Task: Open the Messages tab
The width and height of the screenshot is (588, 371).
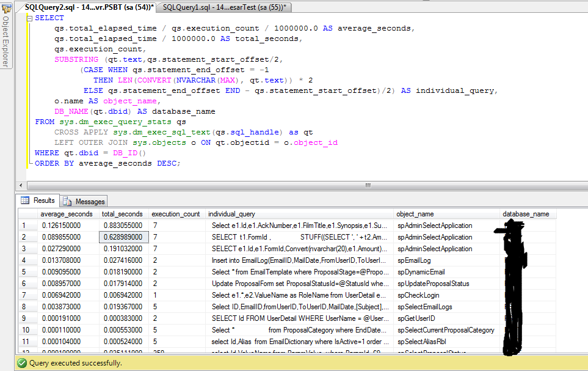Action: (89, 201)
